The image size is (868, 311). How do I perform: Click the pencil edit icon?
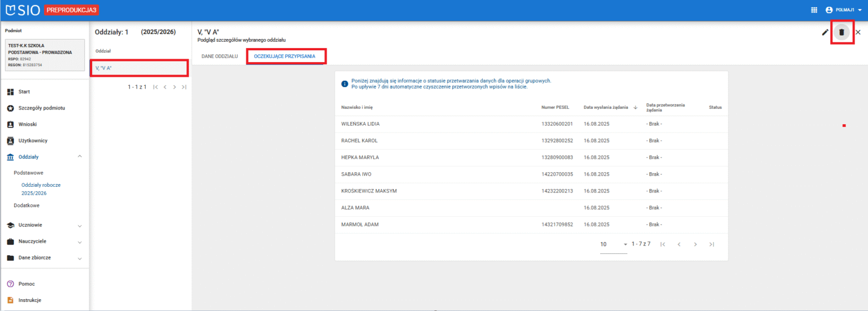(x=825, y=32)
